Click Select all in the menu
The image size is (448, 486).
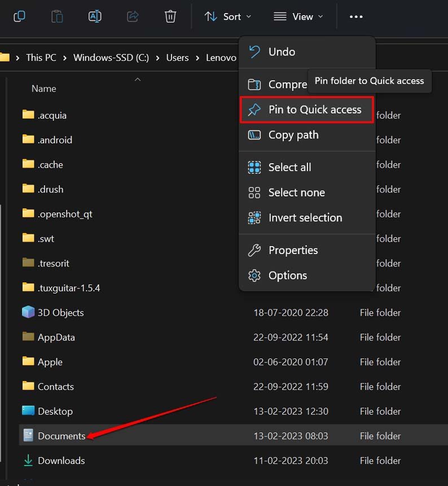click(289, 167)
